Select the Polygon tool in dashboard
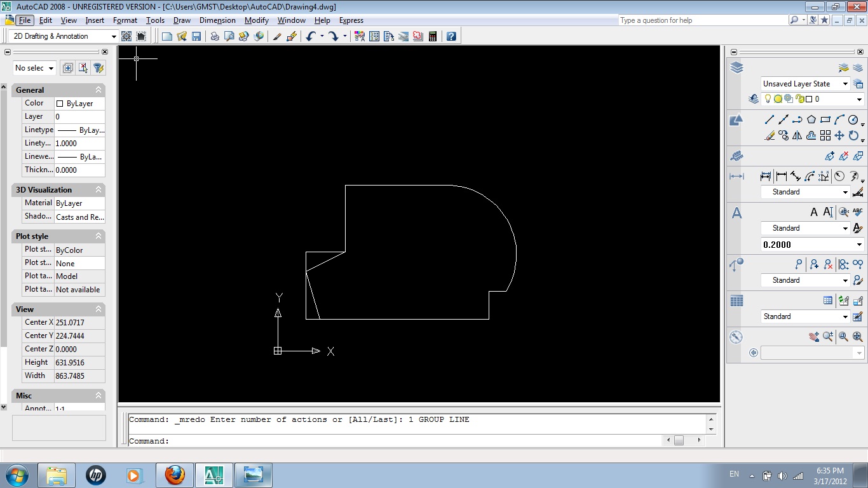 click(x=811, y=119)
